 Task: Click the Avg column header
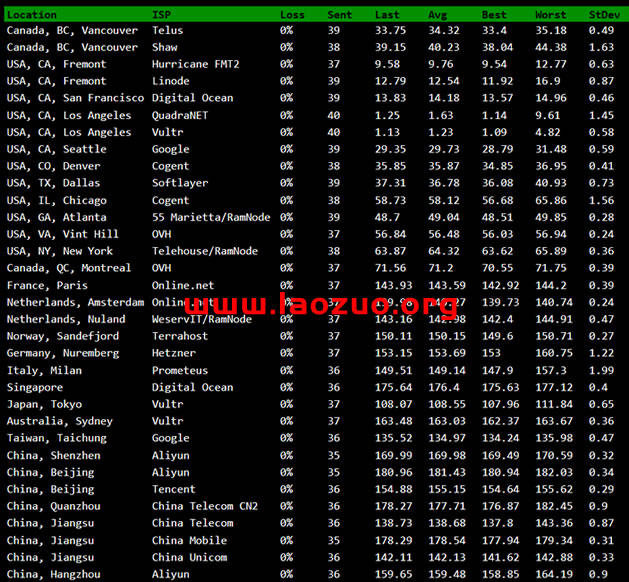pyautogui.click(x=437, y=15)
